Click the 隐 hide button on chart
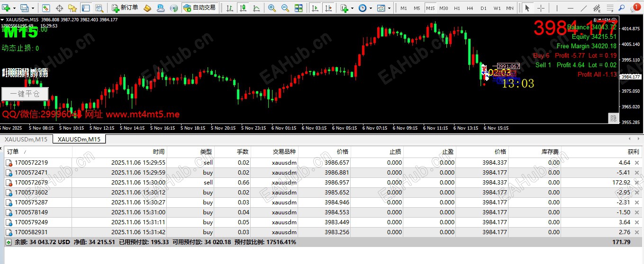The height and width of the screenshot is (264, 644). [x=613, y=118]
